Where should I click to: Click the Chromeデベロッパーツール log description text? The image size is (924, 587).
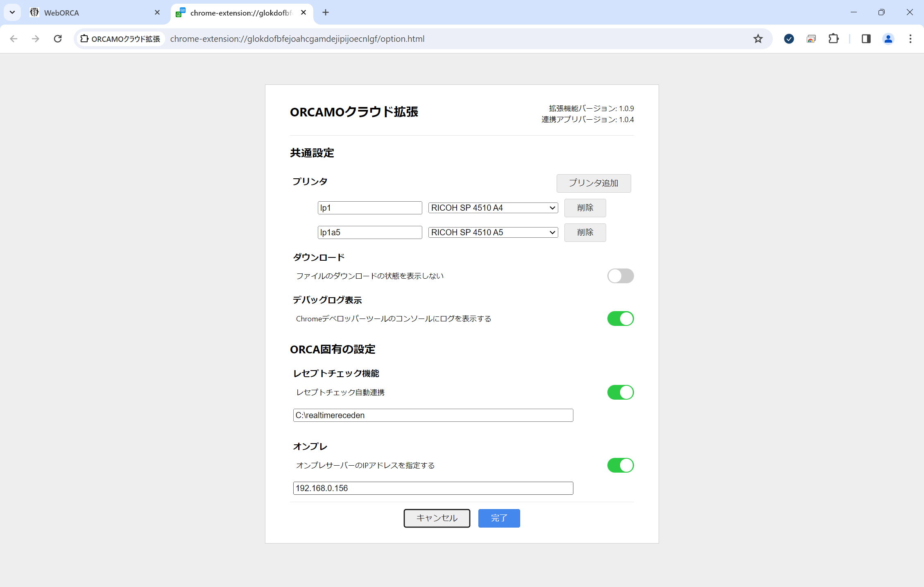pos(394,319)
